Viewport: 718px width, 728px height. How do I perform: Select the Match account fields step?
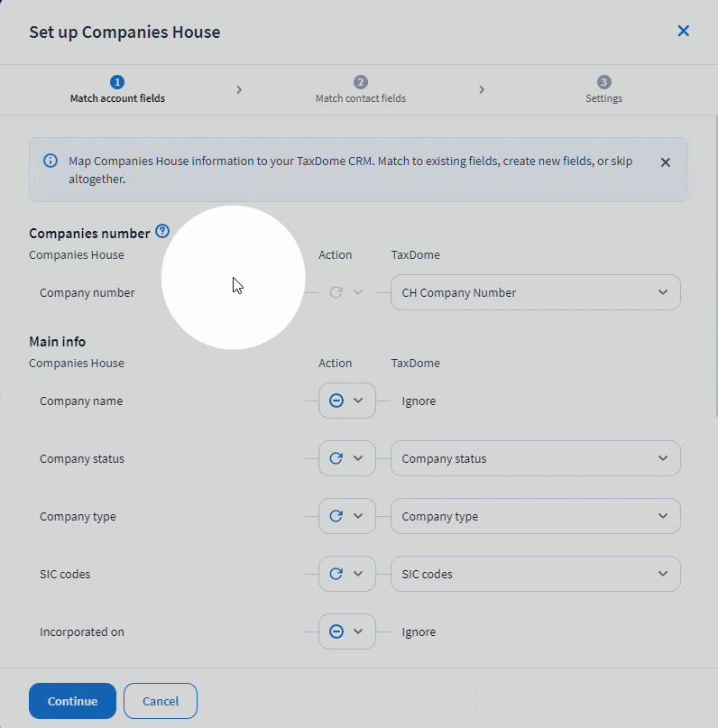point(117,89)
